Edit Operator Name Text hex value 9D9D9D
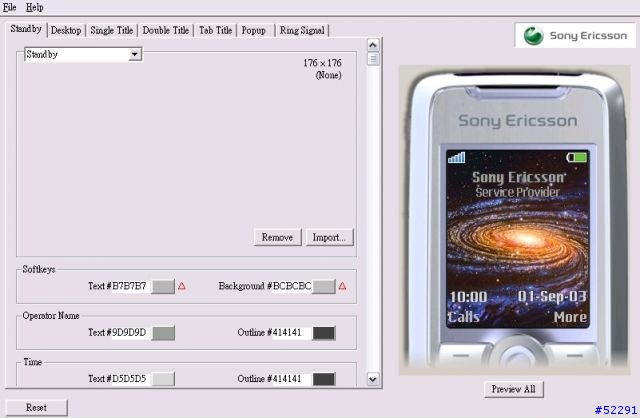 [129, 333]
